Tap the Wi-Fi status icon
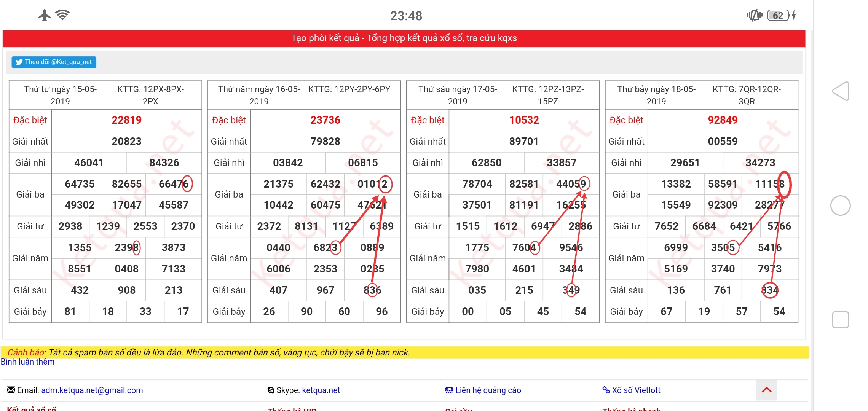This screenshot has height=411, width=868. tap(62, 15)
